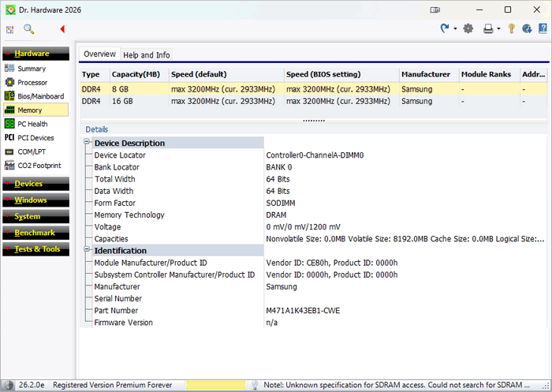Switch to the Help and Info tab
Viewport: 552px width, 392px height.
(x=146, y=55)
